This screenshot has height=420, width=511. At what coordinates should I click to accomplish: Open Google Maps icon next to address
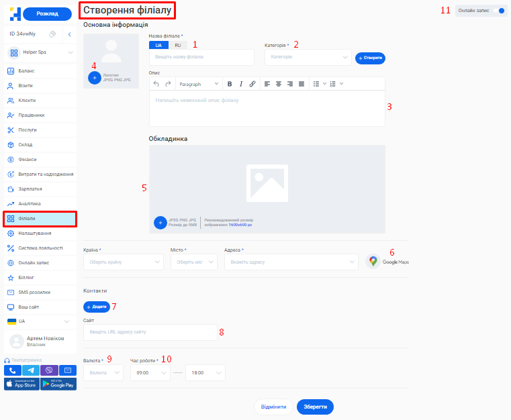click(373, 262)
